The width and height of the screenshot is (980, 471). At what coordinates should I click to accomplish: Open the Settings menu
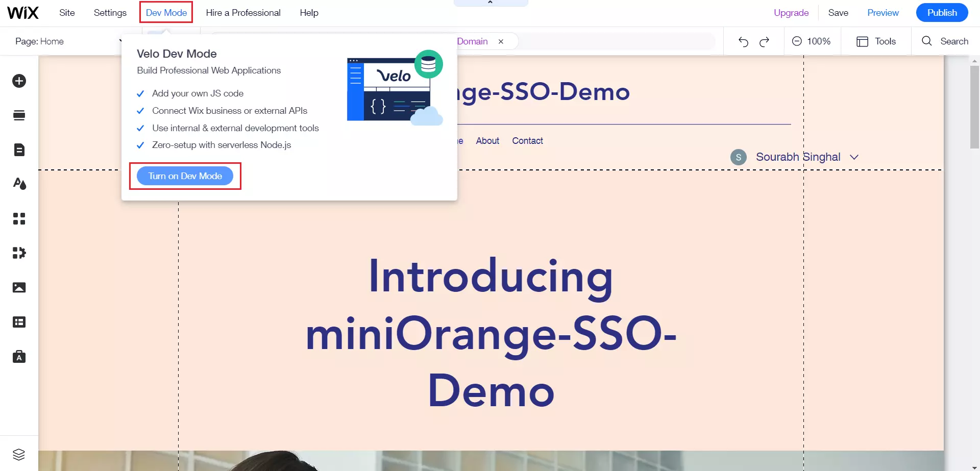pos(110,12)
